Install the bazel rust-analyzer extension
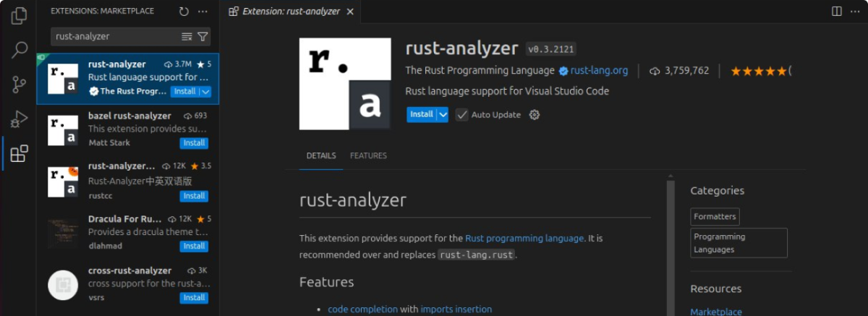Image resolution: width=868 pixels, height=316 pixels. point(194,143)
